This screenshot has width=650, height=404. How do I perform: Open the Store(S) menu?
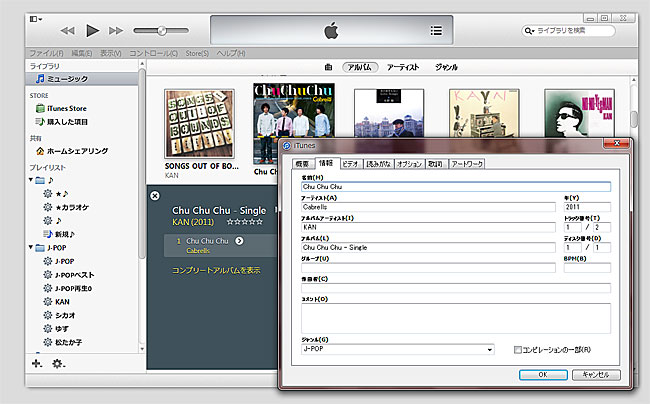[197, 53]
